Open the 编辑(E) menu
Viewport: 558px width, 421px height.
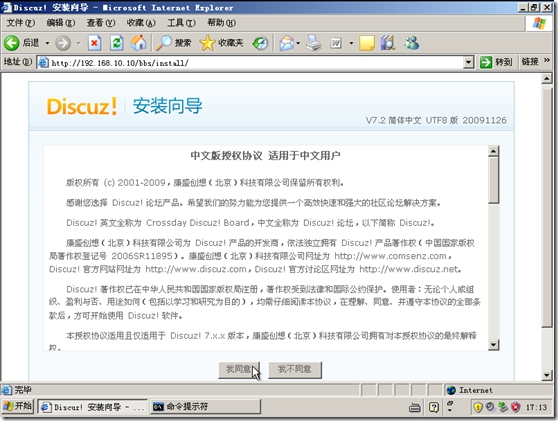[61, 23]
